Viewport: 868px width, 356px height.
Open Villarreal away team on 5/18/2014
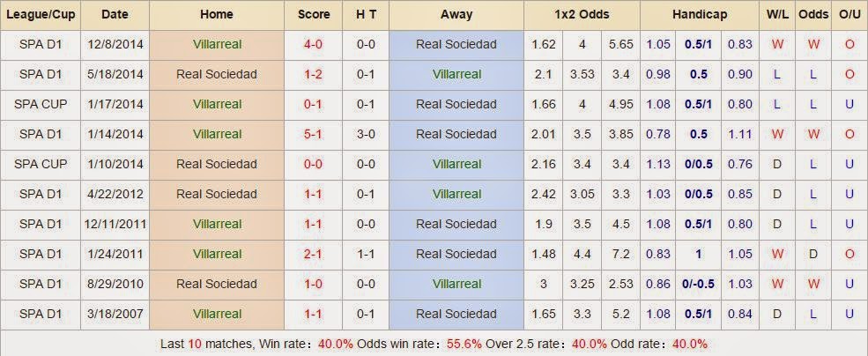456,74
